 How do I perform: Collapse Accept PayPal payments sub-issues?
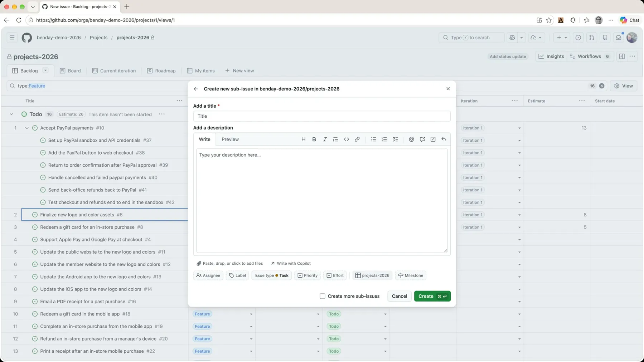click(27, 128)
